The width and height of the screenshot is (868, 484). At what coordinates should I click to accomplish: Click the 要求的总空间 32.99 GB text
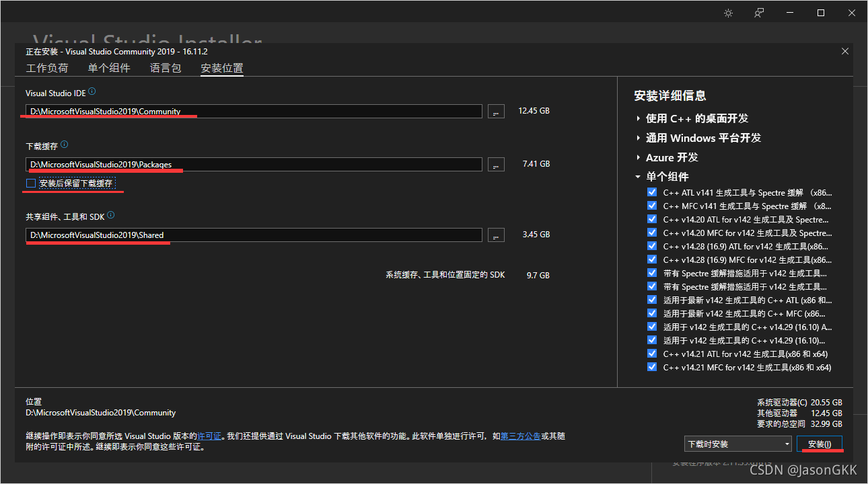click(x=799, y=424)
